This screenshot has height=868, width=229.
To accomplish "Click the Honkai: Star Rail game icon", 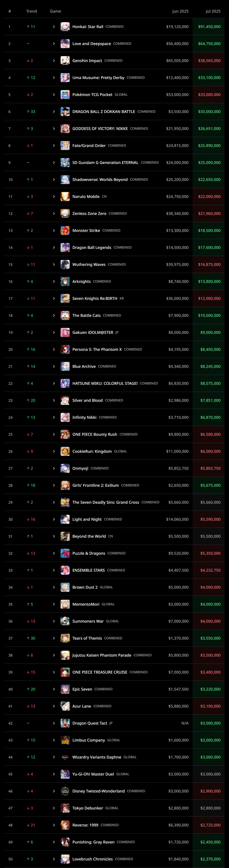I will tap(65, 27).
